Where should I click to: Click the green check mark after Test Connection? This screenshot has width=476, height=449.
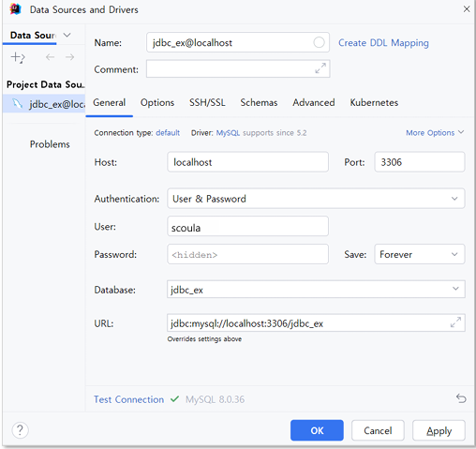coord(175,399)
